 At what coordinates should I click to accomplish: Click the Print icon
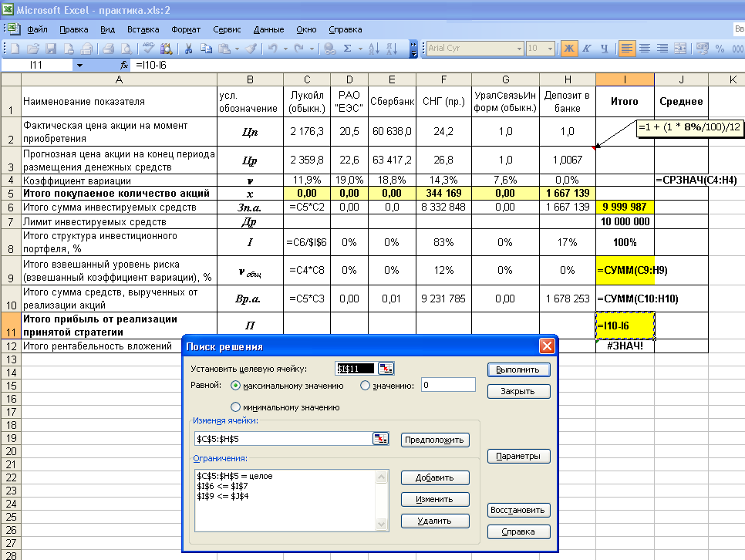click(108, 49)
